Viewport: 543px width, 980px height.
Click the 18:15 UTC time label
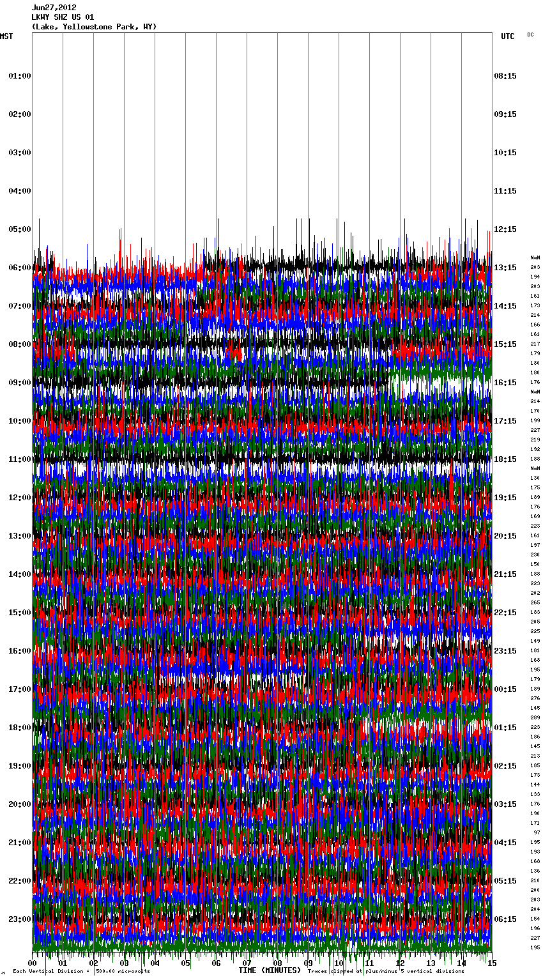[x=505, y=459]
